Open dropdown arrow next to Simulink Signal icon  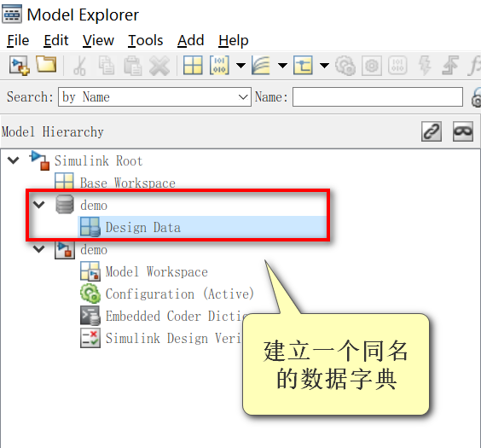click(x=282, y=66)
